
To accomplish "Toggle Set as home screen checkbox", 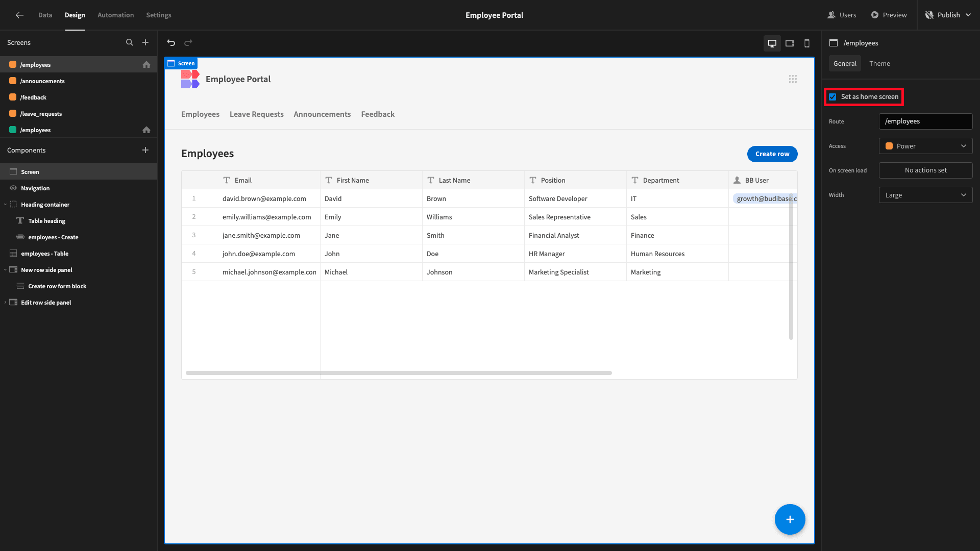I will pos(832,97).
